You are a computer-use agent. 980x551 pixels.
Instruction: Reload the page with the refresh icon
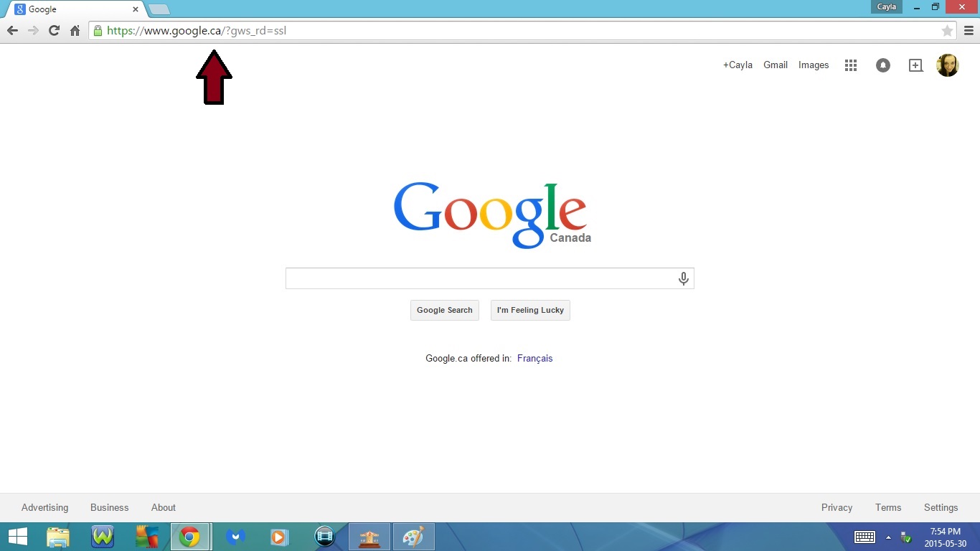click(x=54, y=30)
